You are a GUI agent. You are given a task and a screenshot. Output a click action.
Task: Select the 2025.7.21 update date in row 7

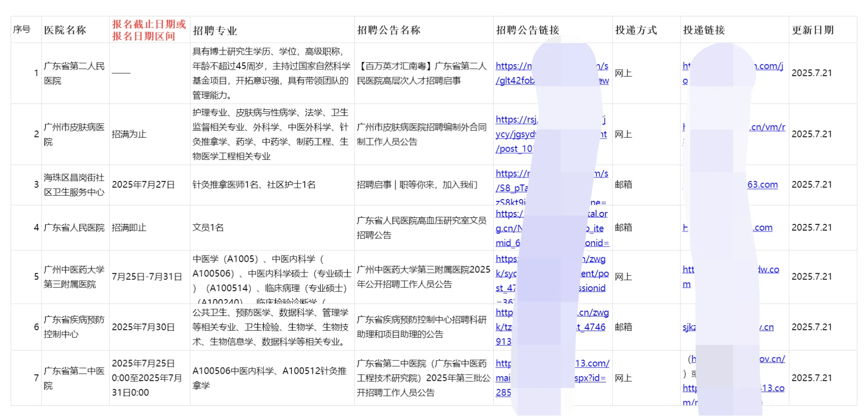[x=823, y=378]
